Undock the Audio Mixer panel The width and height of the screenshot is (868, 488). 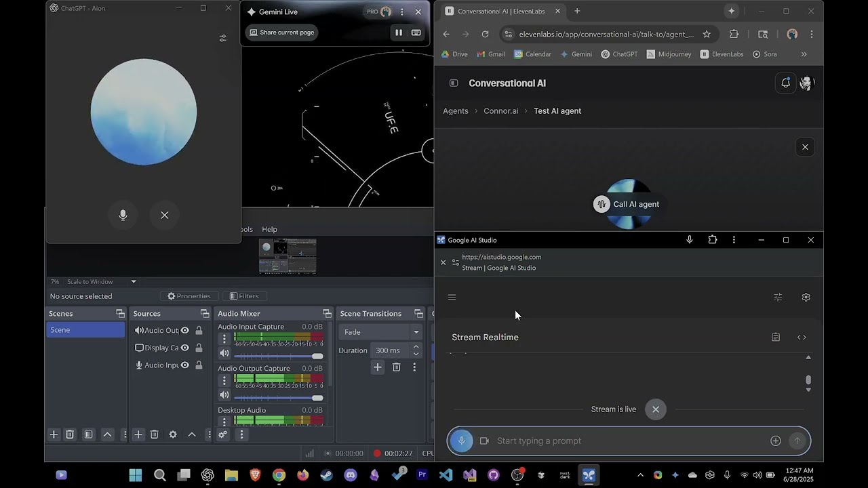coord(327,314)
